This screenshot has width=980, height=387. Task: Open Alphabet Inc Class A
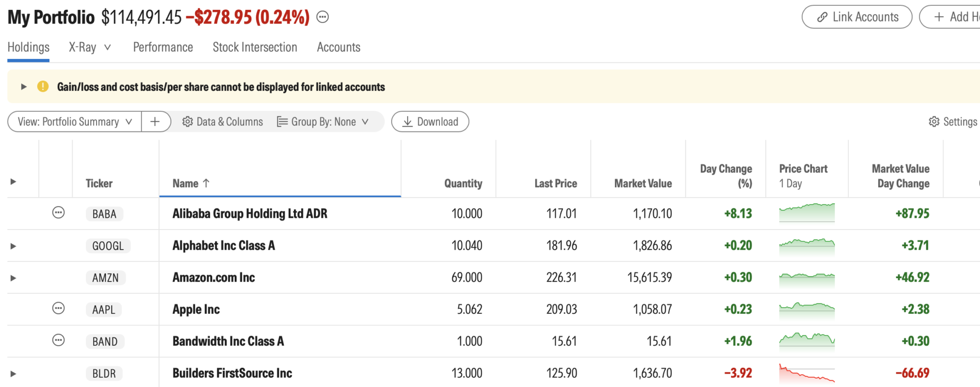223,245
